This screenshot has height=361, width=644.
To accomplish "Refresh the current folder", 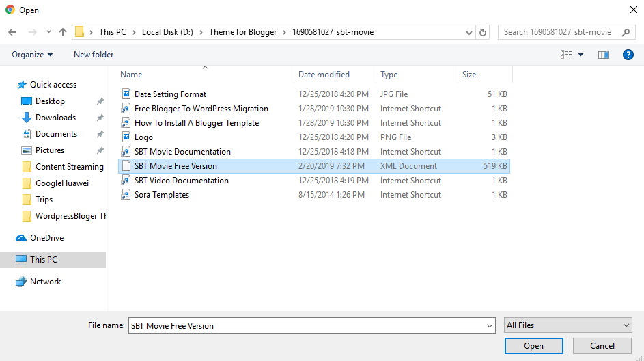I will click(x=483, y=32).
